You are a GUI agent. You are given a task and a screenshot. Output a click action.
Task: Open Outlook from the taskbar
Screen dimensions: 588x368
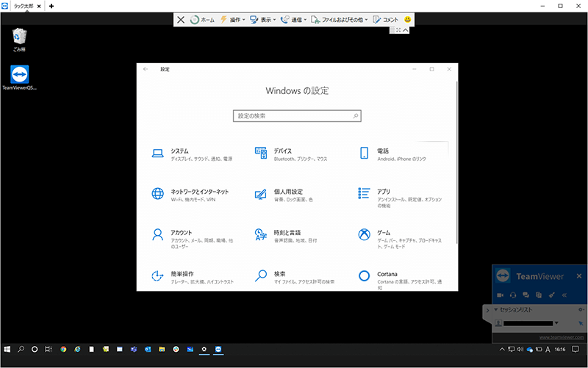(148, 349)
